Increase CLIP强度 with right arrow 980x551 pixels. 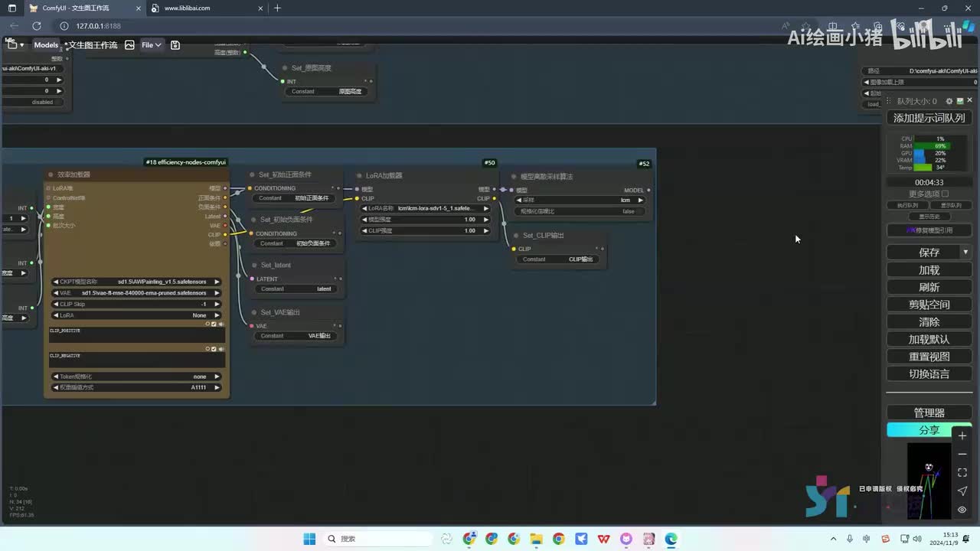485,230
